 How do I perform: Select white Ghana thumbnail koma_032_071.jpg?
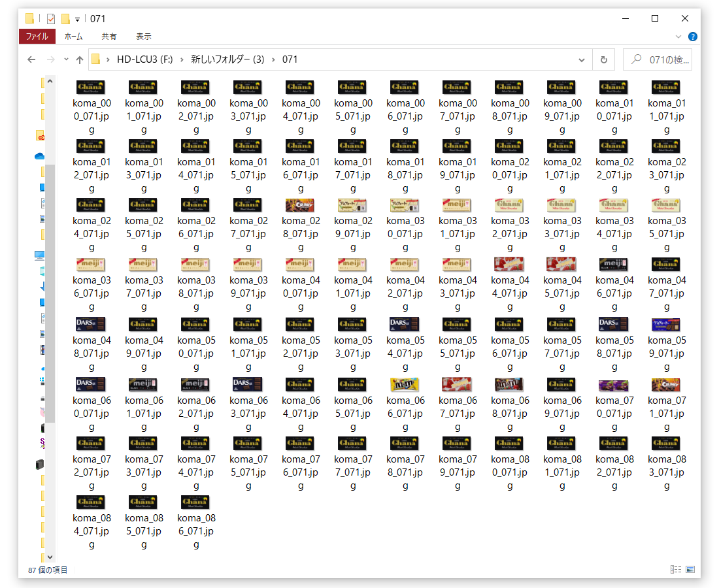click(x=509, y=205)
